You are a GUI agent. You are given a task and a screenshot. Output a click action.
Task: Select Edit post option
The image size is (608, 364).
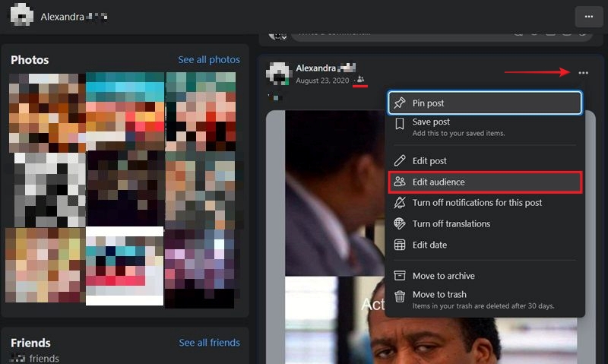click(485, 161)
